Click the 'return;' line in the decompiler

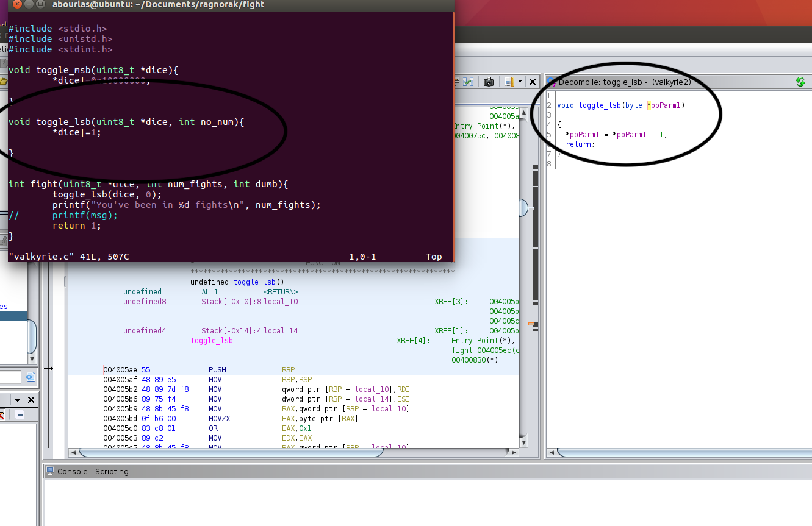(580, 144)
